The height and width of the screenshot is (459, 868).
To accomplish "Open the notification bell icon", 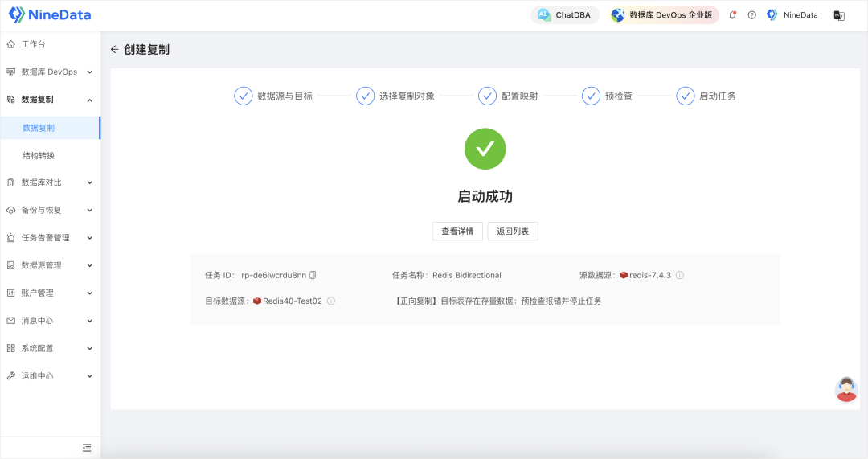I will click(732, 15).
